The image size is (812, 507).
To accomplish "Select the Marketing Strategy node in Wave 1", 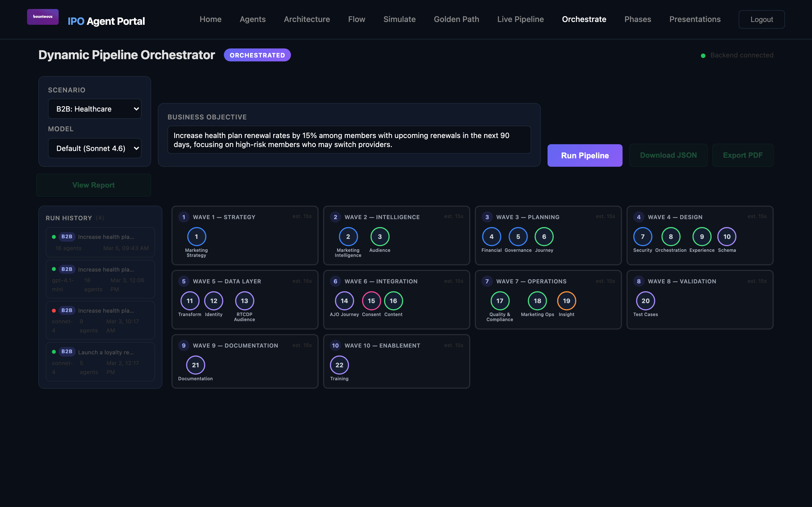I will (x=196, y=237).
